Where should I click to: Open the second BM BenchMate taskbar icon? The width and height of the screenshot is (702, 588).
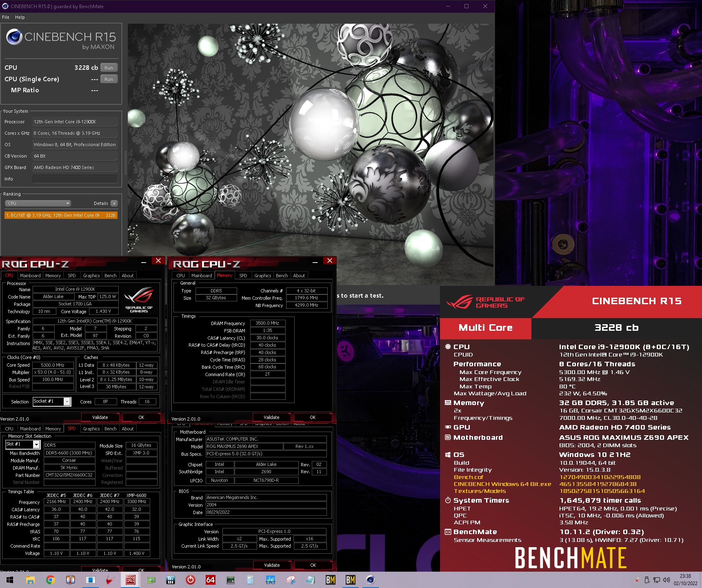coord(351,580)
